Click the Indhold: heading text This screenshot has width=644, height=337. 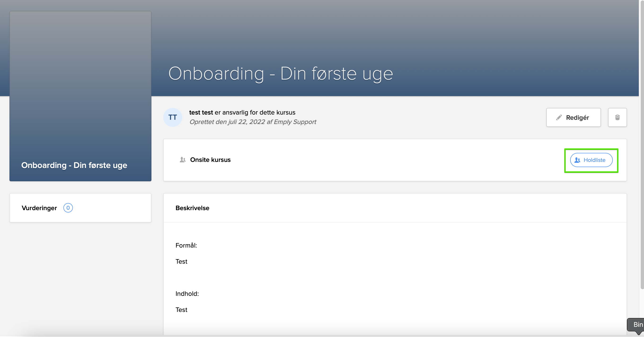click(x=187, y=294)
